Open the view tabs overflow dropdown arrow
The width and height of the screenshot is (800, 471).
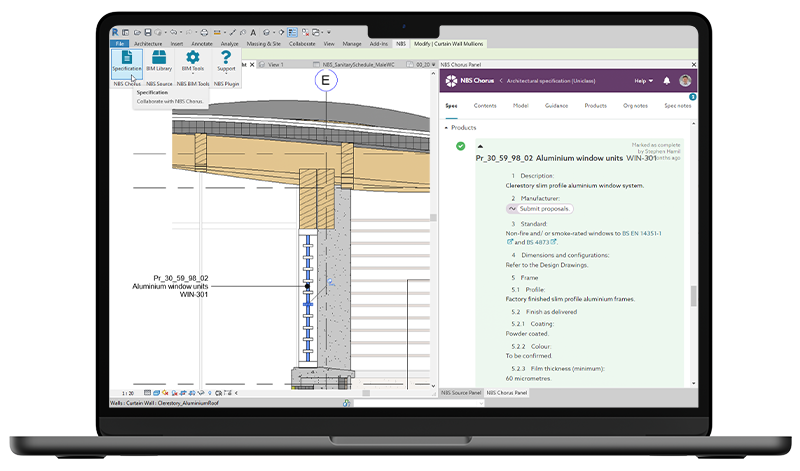click(434, 65)
